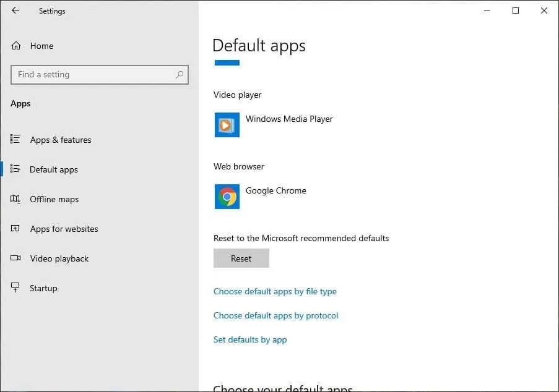Click the Google Chrome icon
This screenshot has height=392, width=559.
[x=227, y=197]
